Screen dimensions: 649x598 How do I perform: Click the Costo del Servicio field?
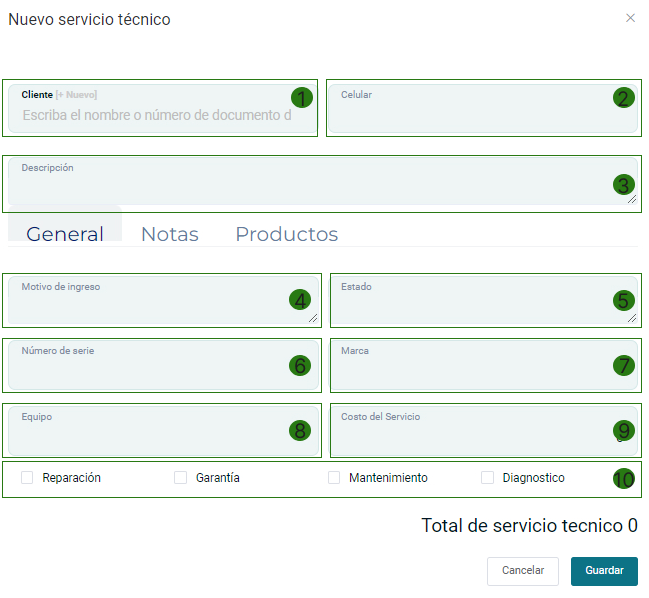470,435
